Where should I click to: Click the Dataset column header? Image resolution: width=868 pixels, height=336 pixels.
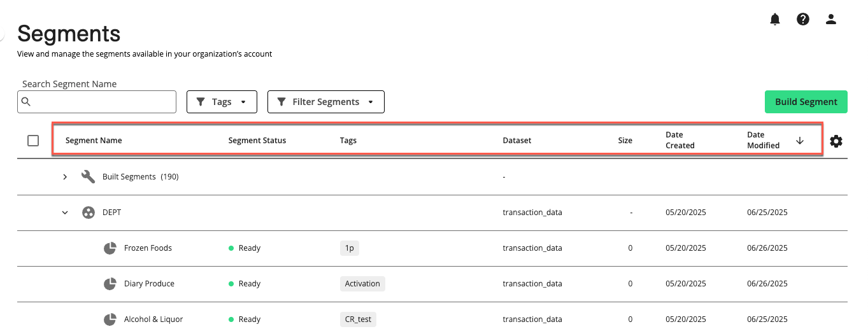[517, 141]
